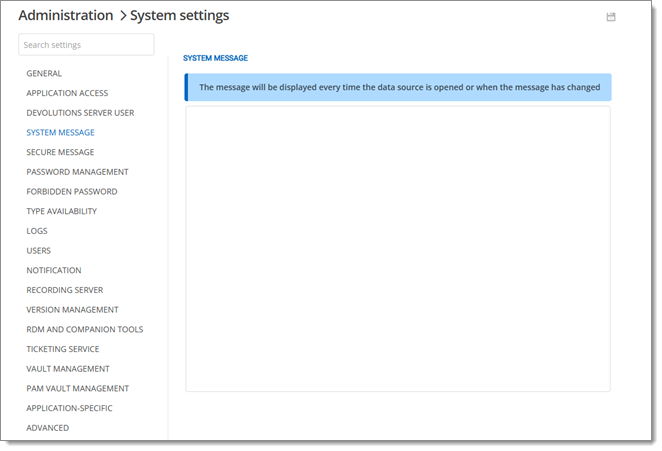Open Ticketing Service settings
The width and height of the screenshot is (662, 451).
[64, 349]
